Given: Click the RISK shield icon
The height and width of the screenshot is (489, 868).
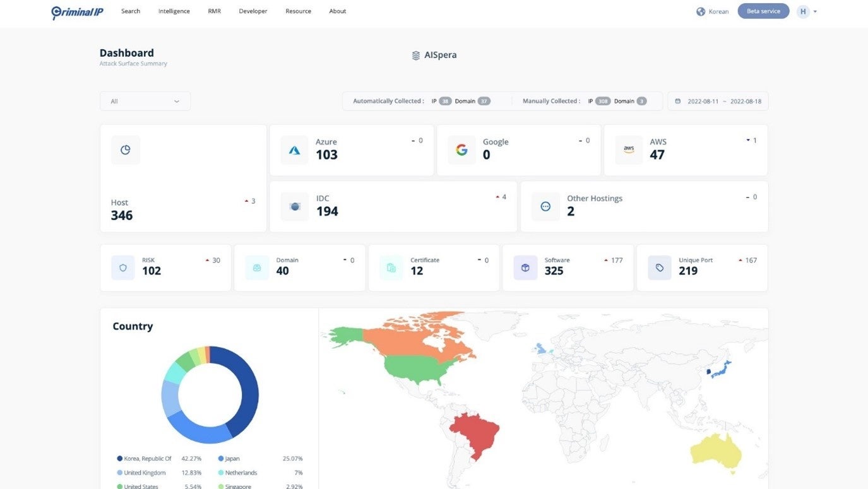Looking at the screenshot, I should [123, 268].
